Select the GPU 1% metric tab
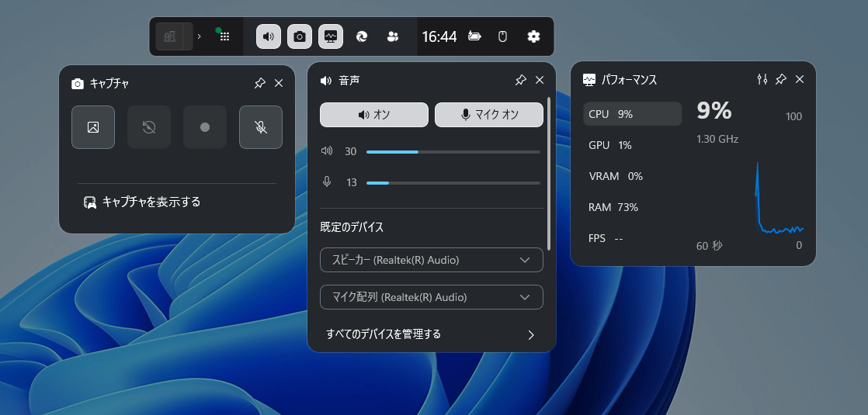 (x=633, y=145)
